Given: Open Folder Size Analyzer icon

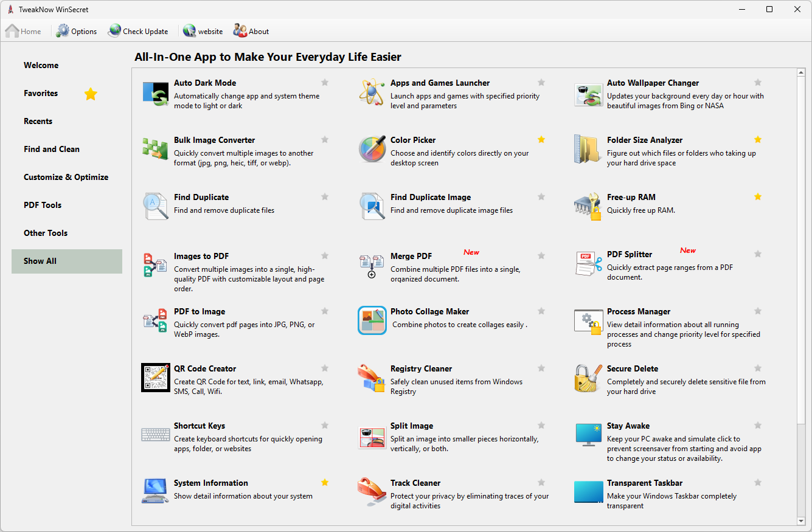Looking at the screenshot, I should tap(588, 150).
